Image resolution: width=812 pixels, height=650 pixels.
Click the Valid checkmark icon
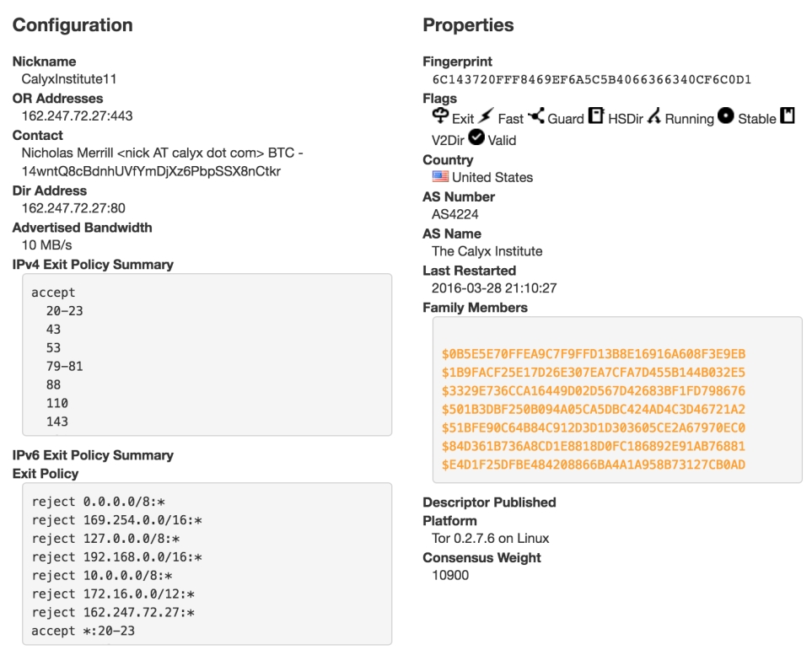476,138
